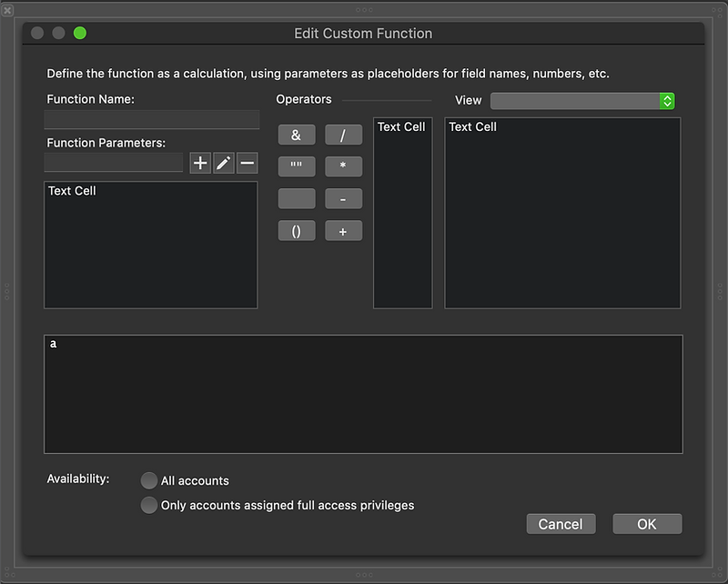Remove the parameter with the minus icon

point(247,163)
